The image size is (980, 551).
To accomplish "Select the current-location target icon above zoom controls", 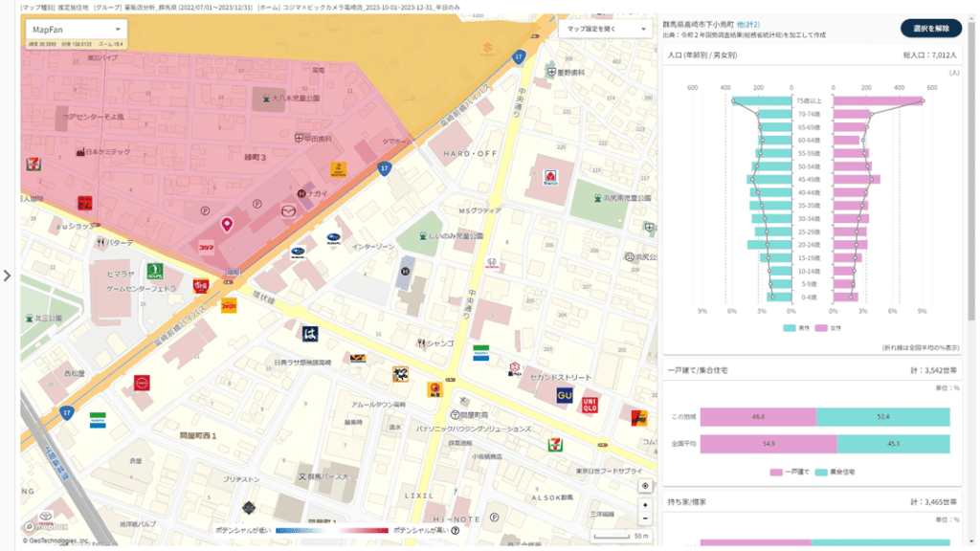I will point(645,486).
